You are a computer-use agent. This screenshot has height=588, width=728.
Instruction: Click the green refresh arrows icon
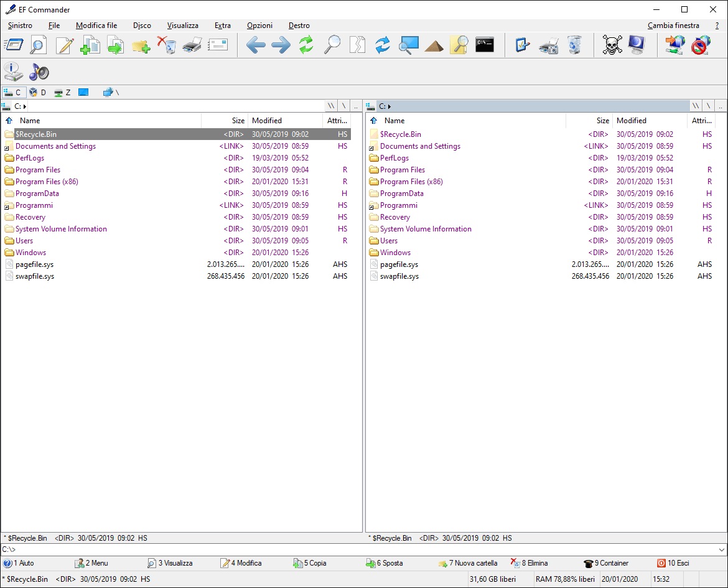[306, 45]
